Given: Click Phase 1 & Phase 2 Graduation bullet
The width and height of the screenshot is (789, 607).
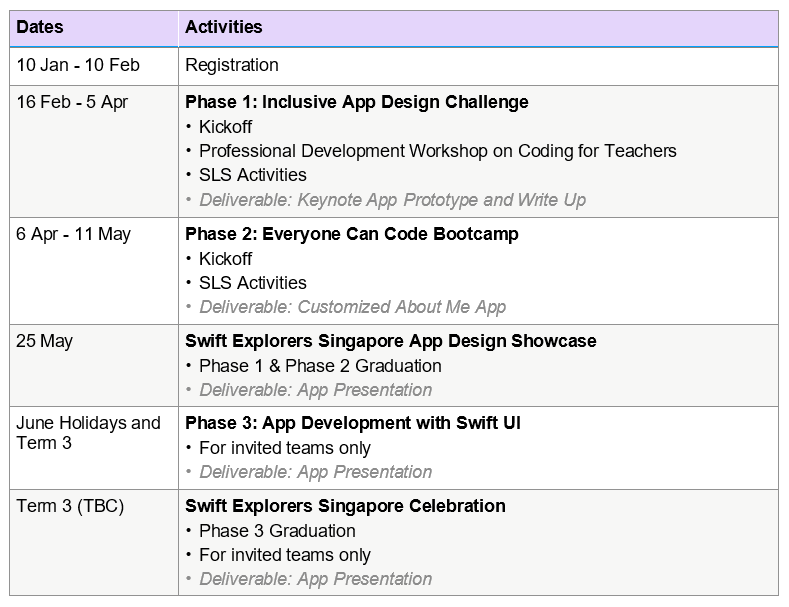Looking at the screenshot, I should pos(320,366).
